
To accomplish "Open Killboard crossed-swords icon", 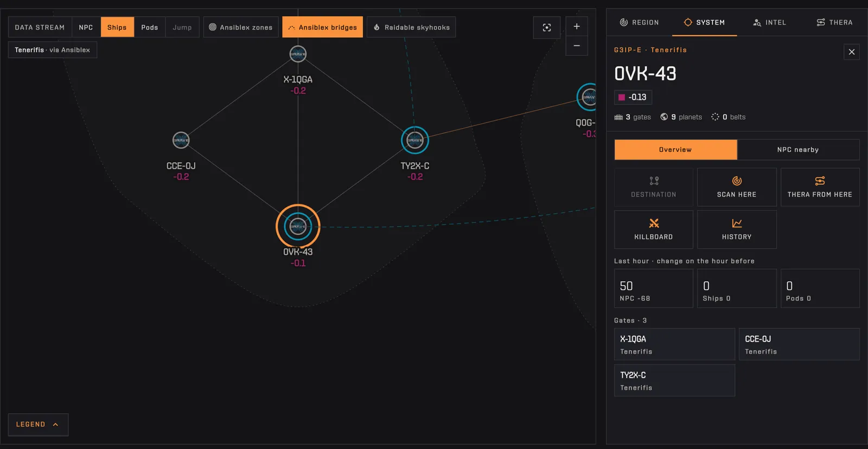I will coord(654,223).
